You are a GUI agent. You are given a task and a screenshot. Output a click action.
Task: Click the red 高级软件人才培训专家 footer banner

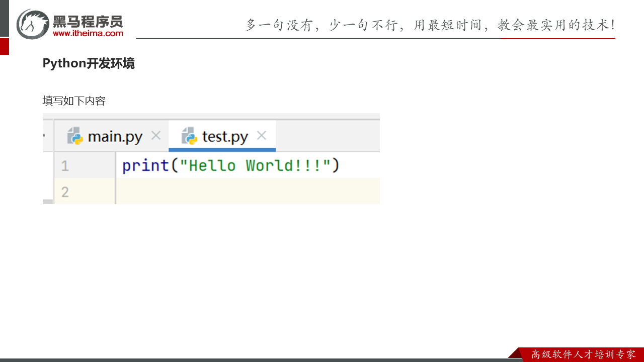point(583,354)
